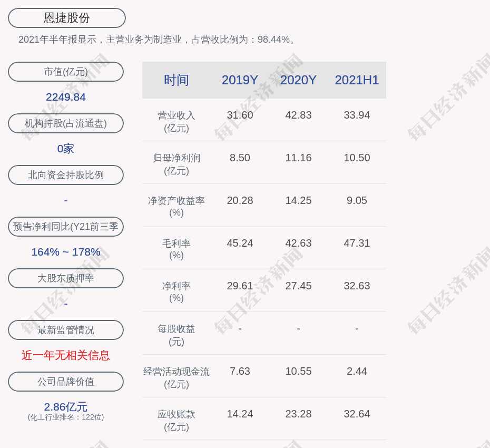Click the 恩捷股份 company name pill
This screenshot has height=448, width=490.
(x=66, y=18)
